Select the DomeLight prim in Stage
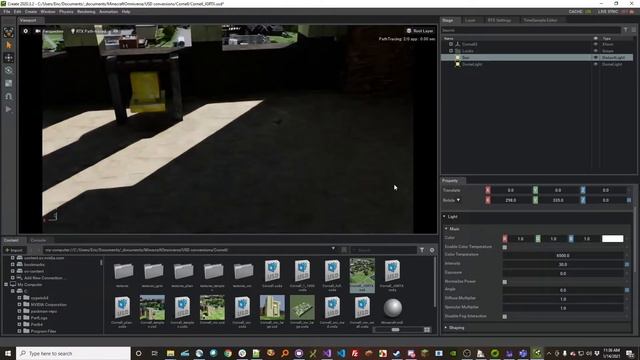 472,64
